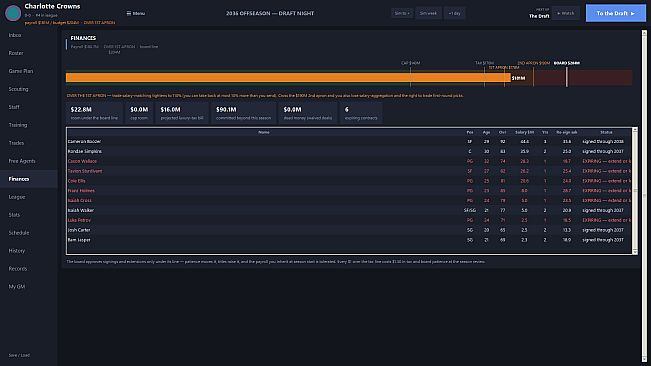Click the 2036 OFFSEASON — DRAFT NIGHT title
The height and width of the screenshot is (366, 651).
pos(270,13)
